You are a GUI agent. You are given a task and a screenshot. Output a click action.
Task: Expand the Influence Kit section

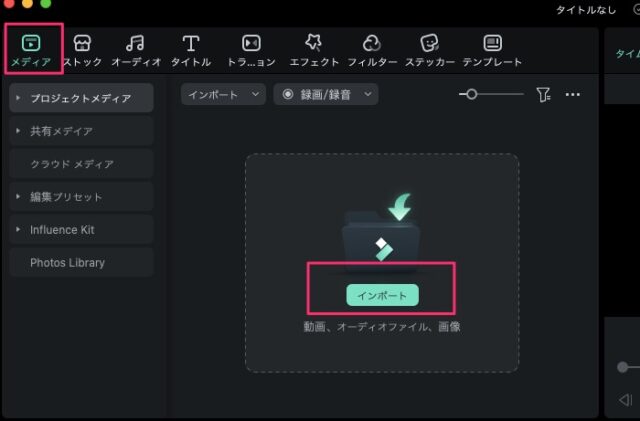(19, 230)
